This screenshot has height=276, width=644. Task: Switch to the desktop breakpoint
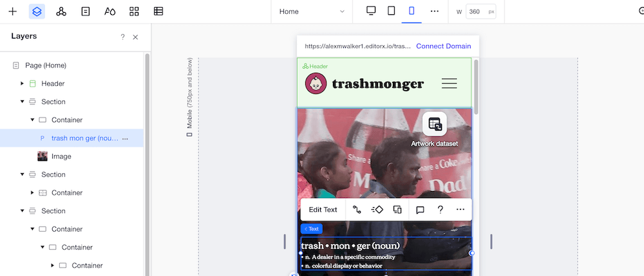coord(371,11)
